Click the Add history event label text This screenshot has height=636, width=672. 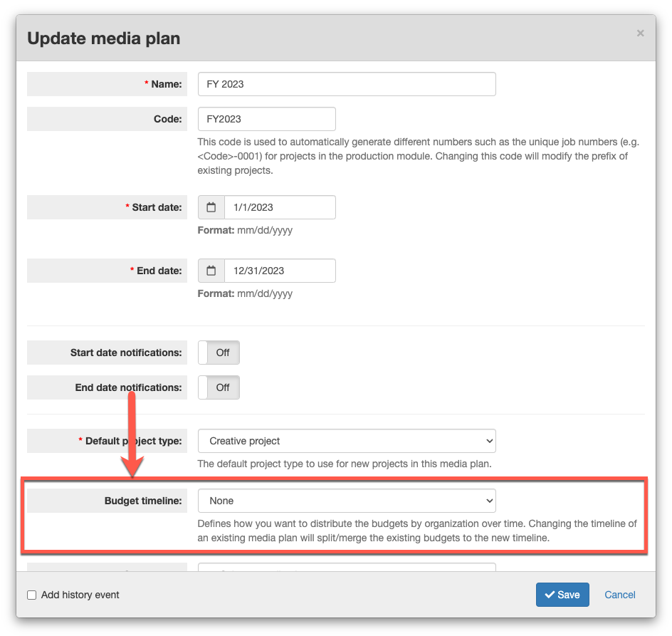pyautogui.click(x=80, y=595)
